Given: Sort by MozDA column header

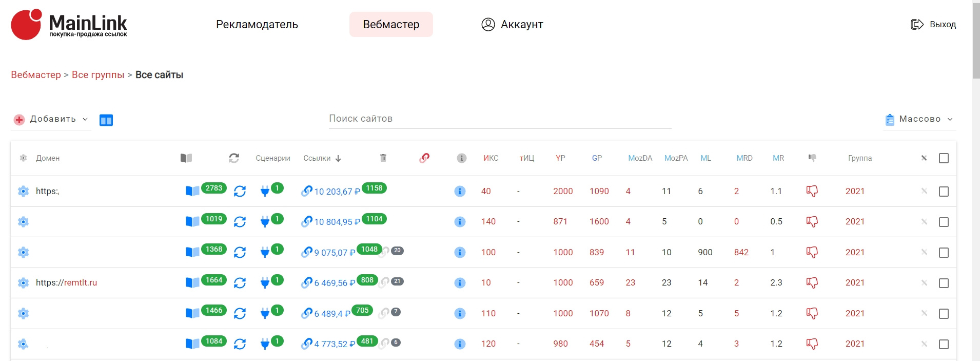Looking at the screenshot, I should (640, 158).
